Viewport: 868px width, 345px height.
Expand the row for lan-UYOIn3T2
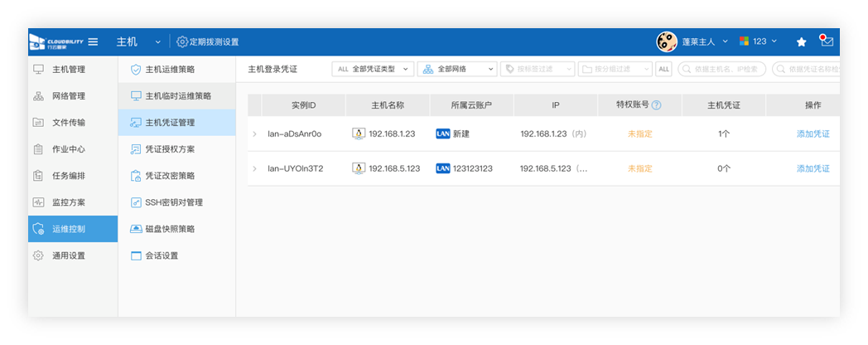[x=255, y=168]
